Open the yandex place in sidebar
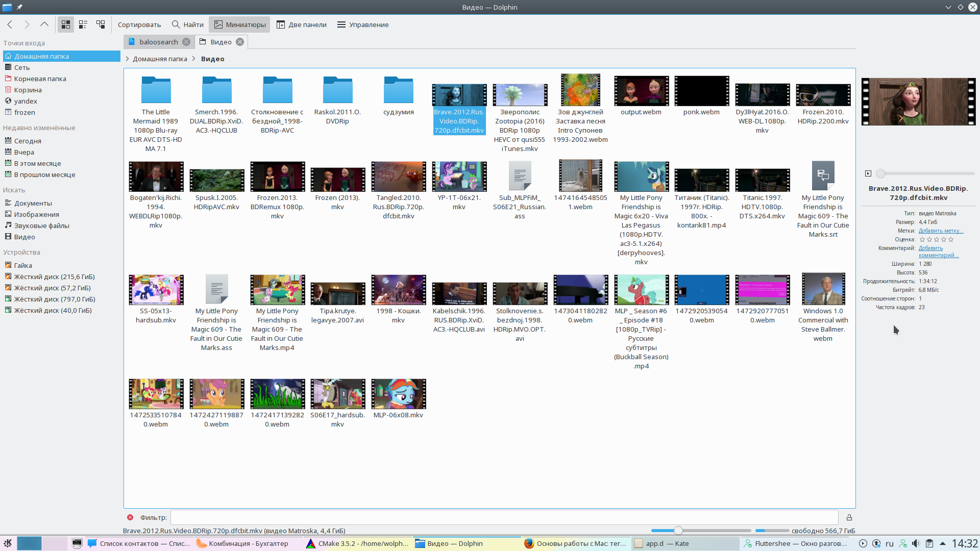This screenshot has height=551, width=980. point(26,101)
